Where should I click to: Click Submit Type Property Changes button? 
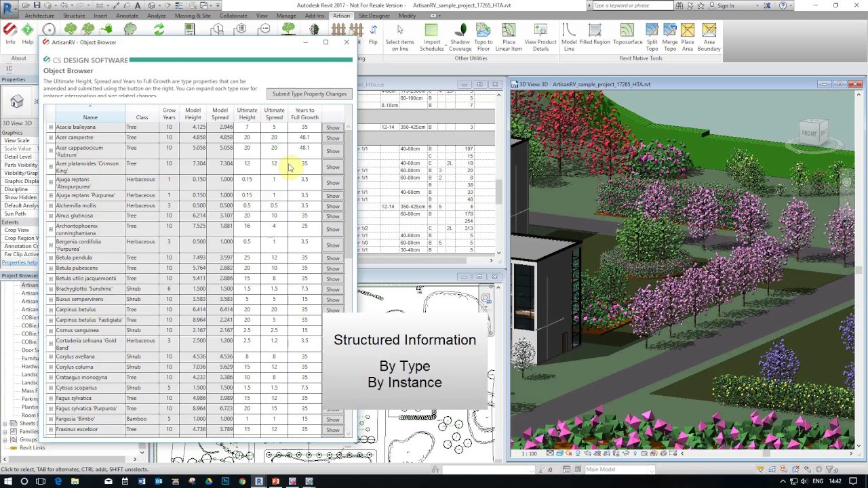(x=309, y=94)
